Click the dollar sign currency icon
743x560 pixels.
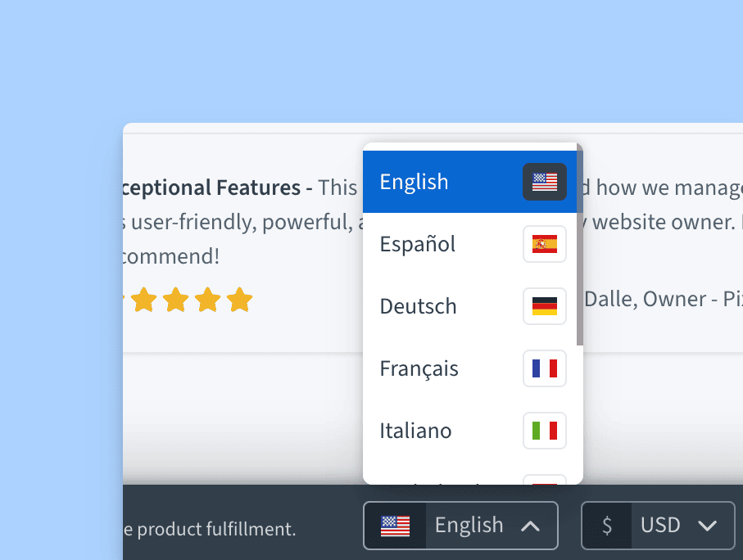click(606, 526)
